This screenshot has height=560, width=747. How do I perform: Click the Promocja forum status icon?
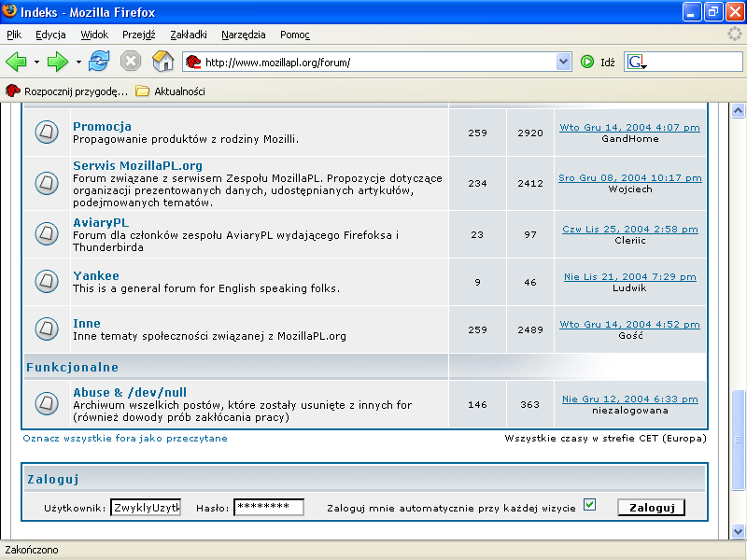[x=47, y=132]
